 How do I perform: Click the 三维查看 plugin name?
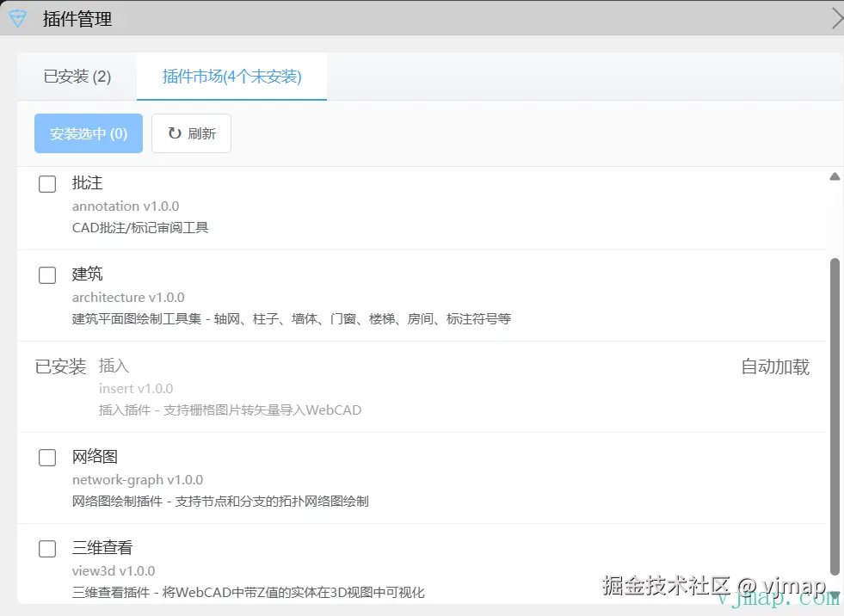coord(102,548)
